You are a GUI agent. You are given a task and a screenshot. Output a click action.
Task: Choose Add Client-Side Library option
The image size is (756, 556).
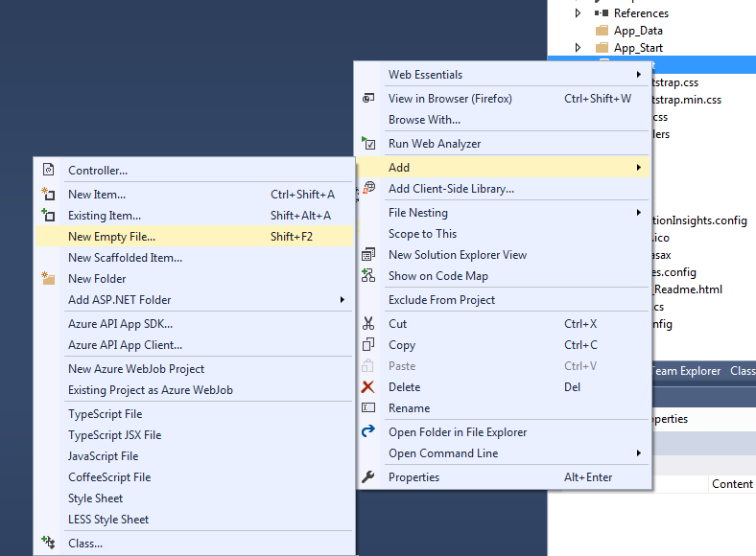click(451, 189)
